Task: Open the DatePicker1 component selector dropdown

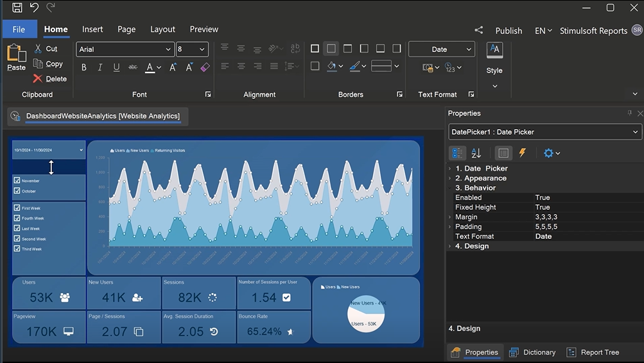Action: [544, 132]
